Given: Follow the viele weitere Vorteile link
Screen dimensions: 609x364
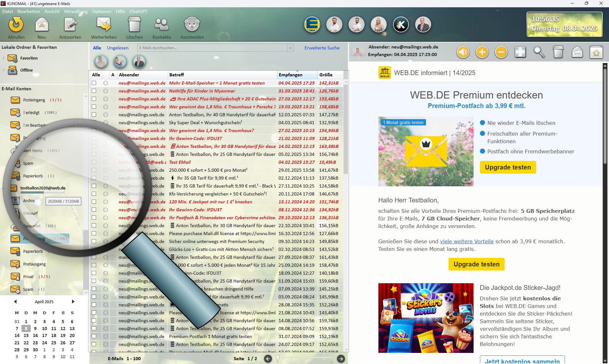Looking at the screenshot, I should (467, 241).
